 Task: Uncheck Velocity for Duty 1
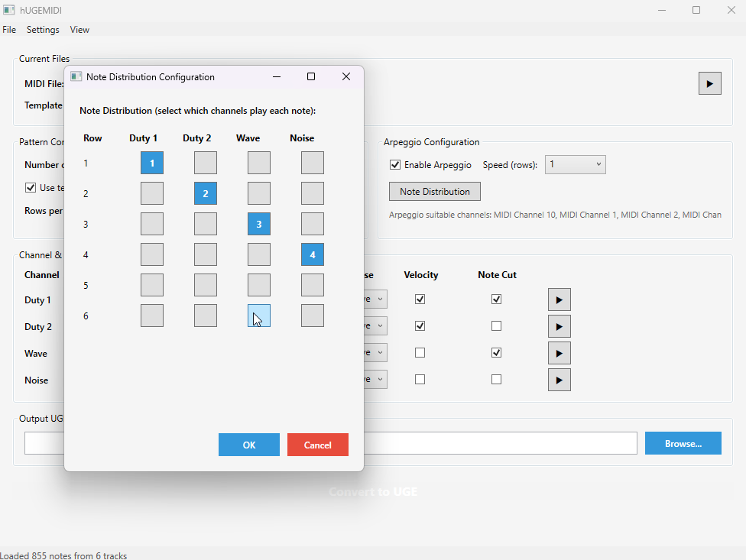pos(420,299)
